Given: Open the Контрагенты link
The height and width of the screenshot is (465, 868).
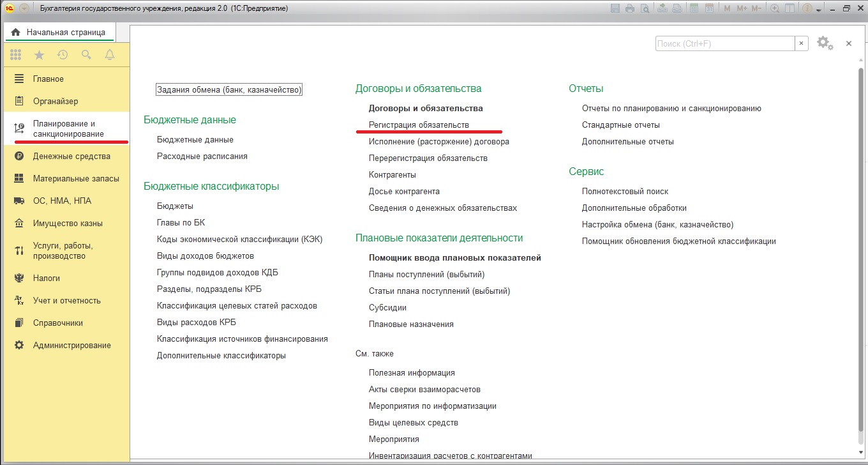Looking at the screenshot, I should (x=393, y=174).
